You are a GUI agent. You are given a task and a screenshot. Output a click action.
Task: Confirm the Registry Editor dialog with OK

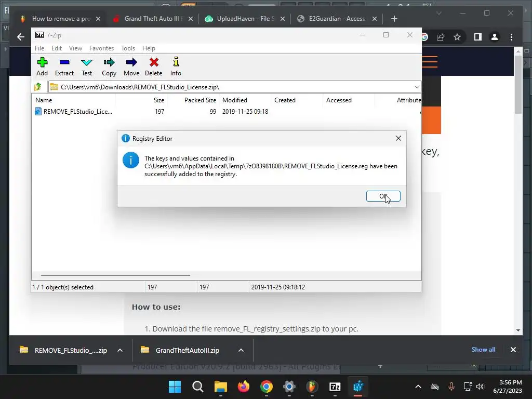(383, 196)
